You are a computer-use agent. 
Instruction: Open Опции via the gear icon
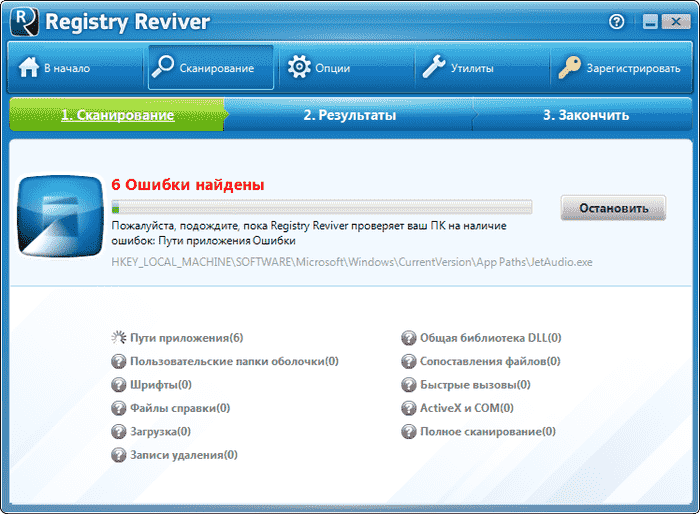tap(298, 68)
